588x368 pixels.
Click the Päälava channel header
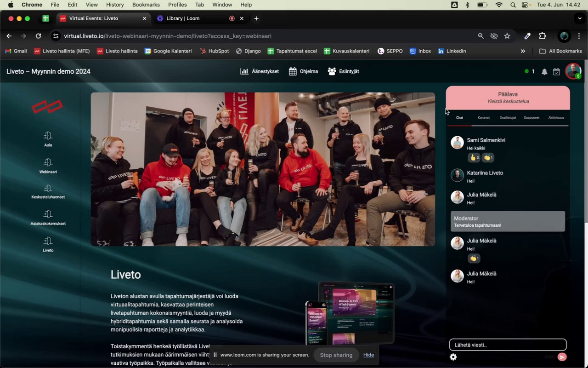[x=508, y=98]
